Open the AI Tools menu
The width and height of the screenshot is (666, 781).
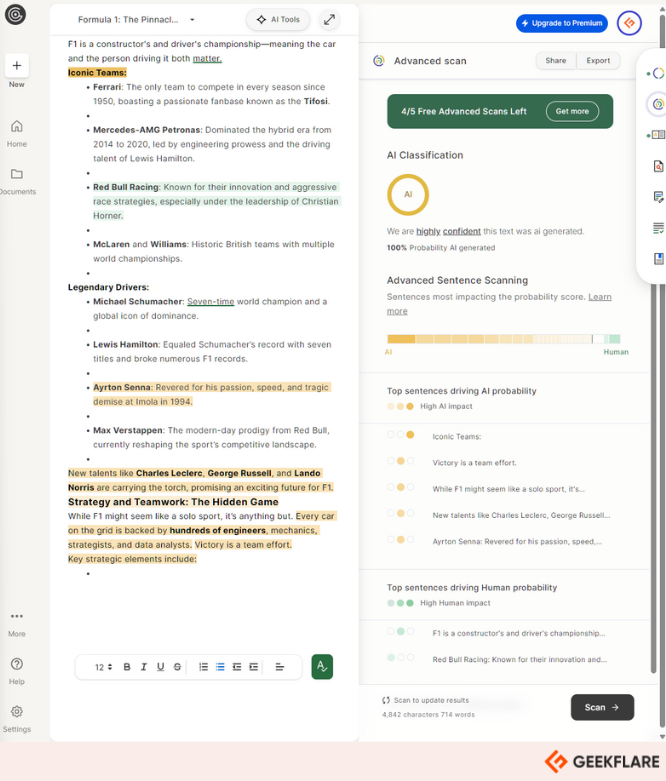(x=278, y=19)
